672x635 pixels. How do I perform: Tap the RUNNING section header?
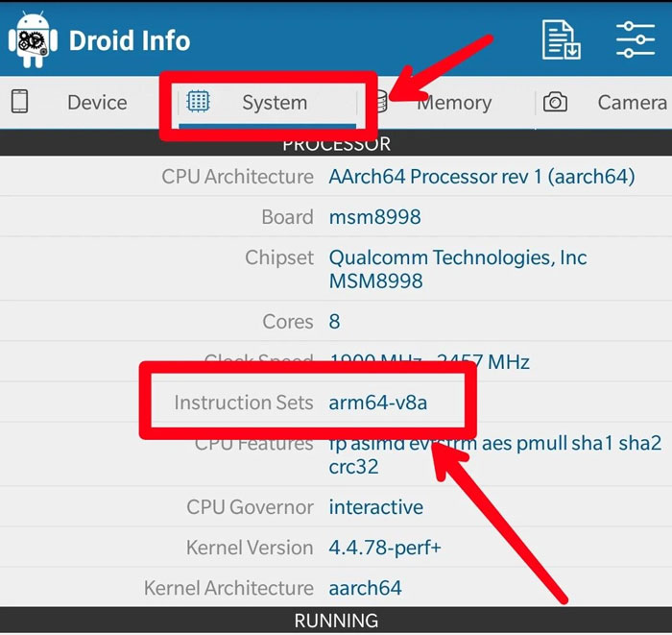[x=336, y=621]
